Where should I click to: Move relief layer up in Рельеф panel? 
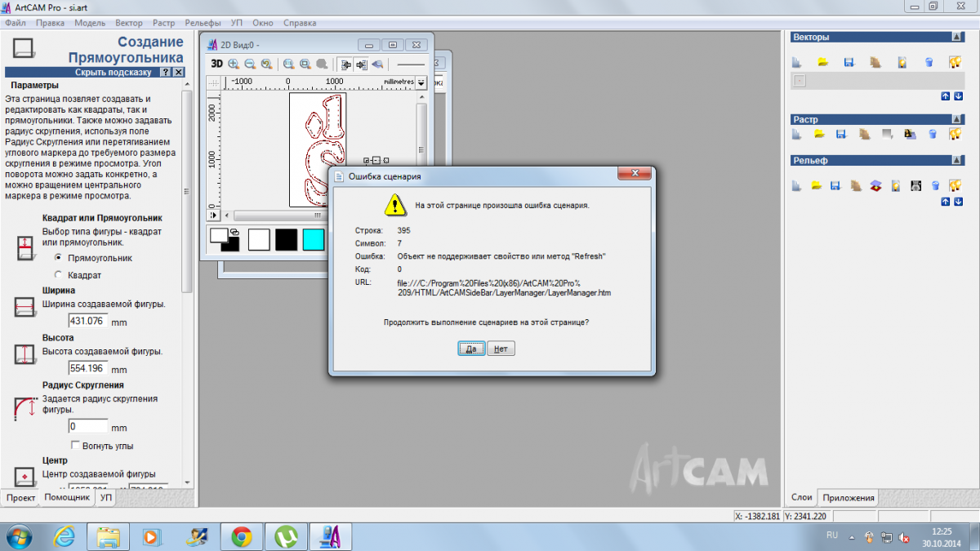point(946,201)
